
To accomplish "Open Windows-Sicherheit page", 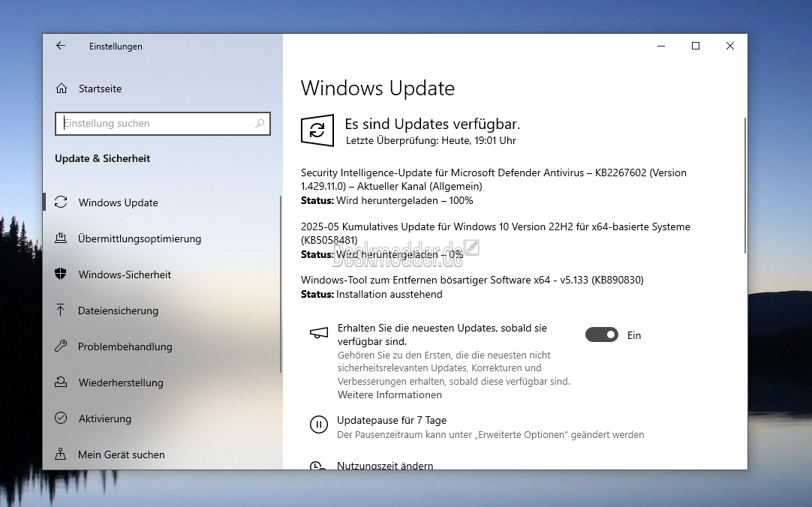I will [x=125, y=274].
